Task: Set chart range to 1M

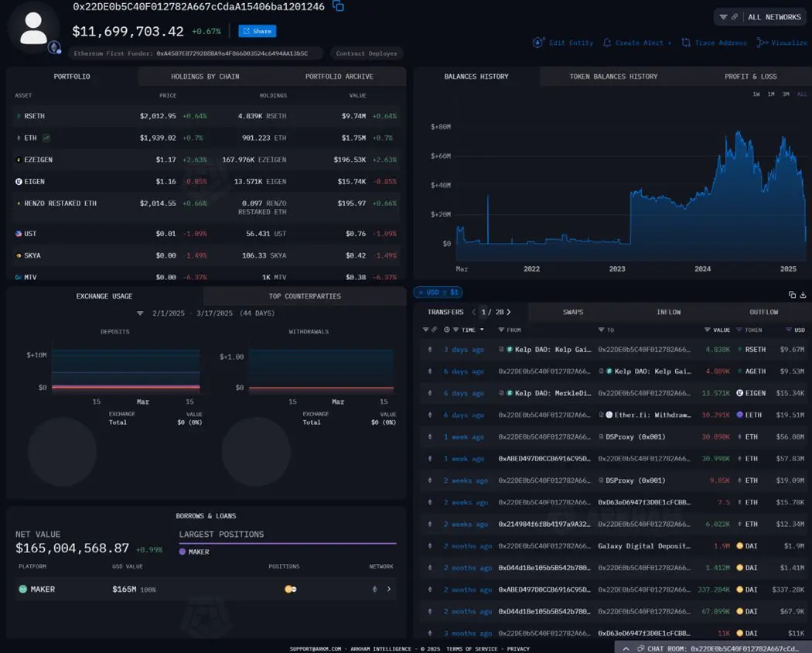Action: click(x=771, y=94)
